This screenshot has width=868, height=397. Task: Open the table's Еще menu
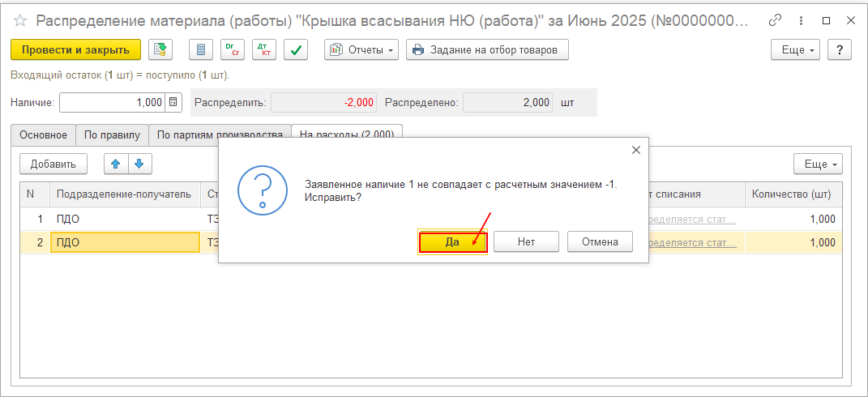[818, 164]
